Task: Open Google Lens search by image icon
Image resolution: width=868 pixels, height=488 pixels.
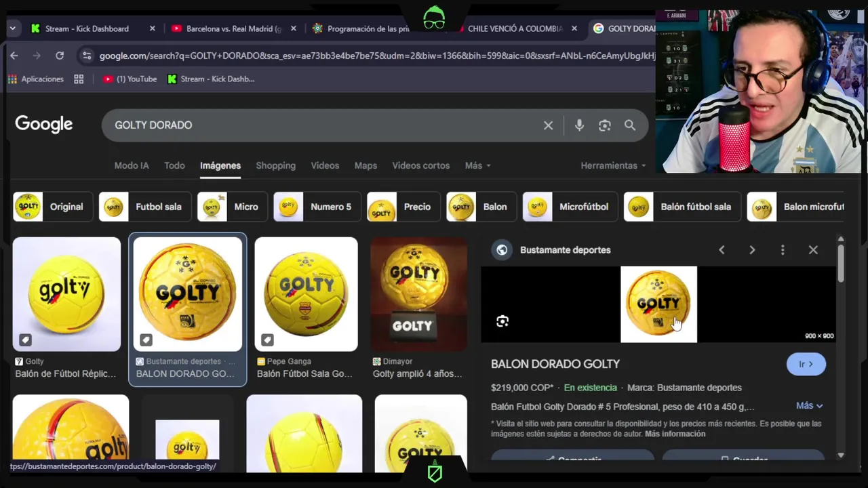Action: [x=604, y=125]
